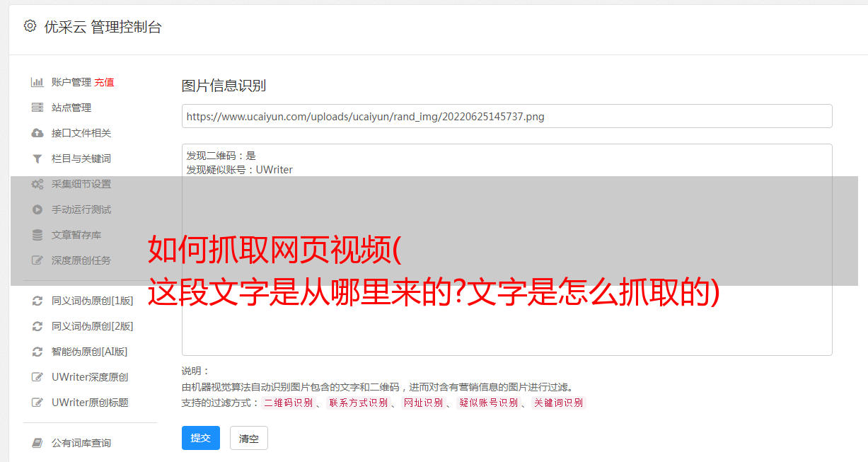The image size is (868, 462).
Task: Open 同义词伪原创[1版] menu item
Action: click(x=92, y=301)
